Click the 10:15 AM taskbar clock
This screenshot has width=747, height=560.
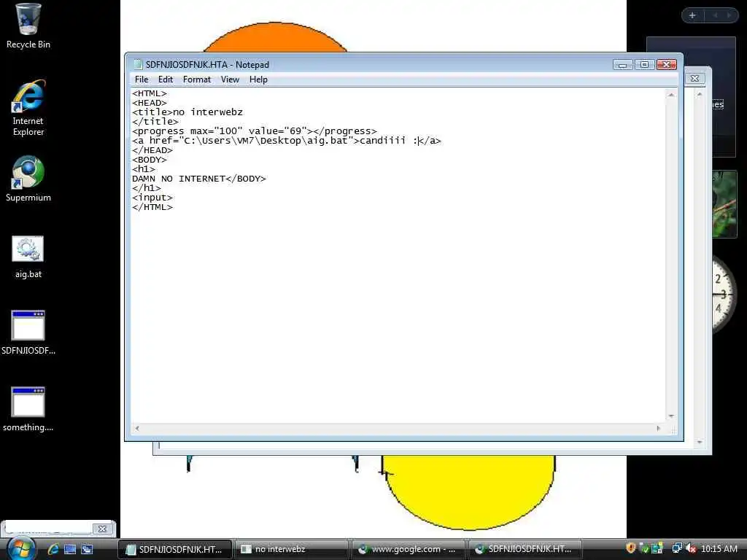pyautogui.click(x=719, y=548)
